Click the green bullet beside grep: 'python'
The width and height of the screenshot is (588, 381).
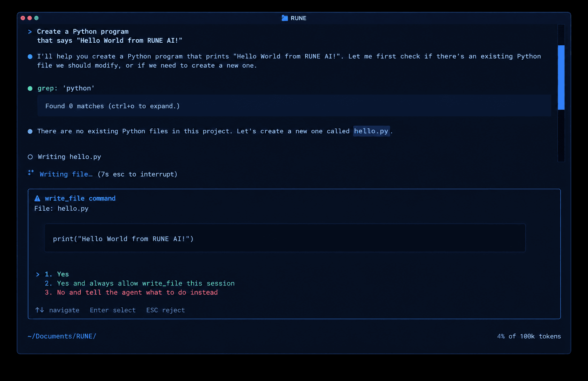30,88
